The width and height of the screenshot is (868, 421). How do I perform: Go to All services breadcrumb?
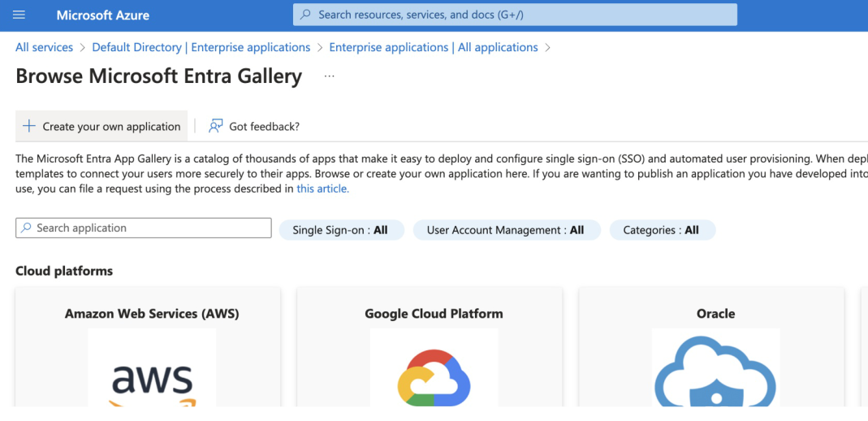click(x=45, y=48)
